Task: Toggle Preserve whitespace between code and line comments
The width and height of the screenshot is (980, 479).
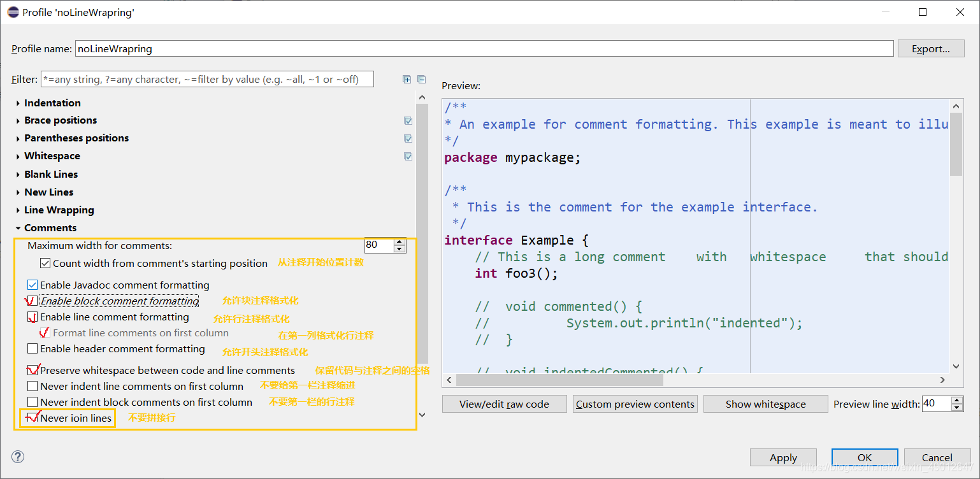Action: 32,370
